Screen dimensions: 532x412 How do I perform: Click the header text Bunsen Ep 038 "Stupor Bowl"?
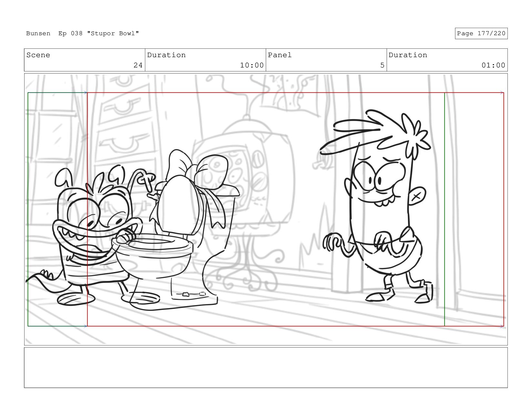[x=83, y=34]
